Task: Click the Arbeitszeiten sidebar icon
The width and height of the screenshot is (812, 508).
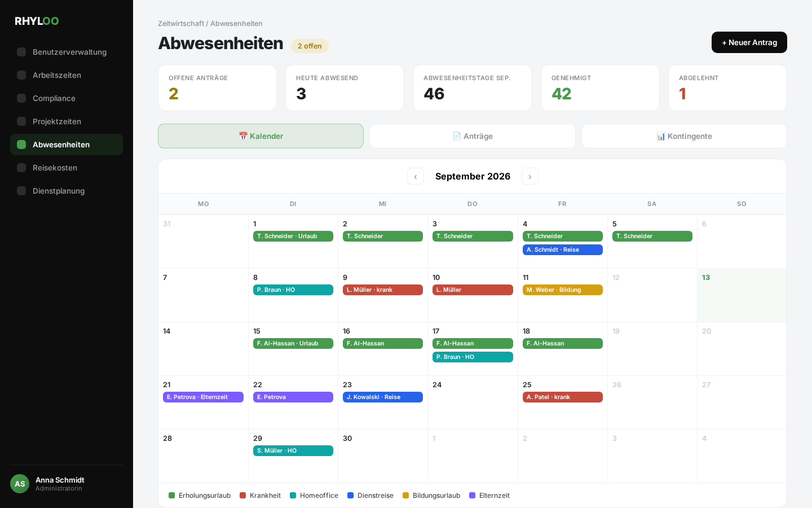Action: pyautogui.click(x=21, y=75)
